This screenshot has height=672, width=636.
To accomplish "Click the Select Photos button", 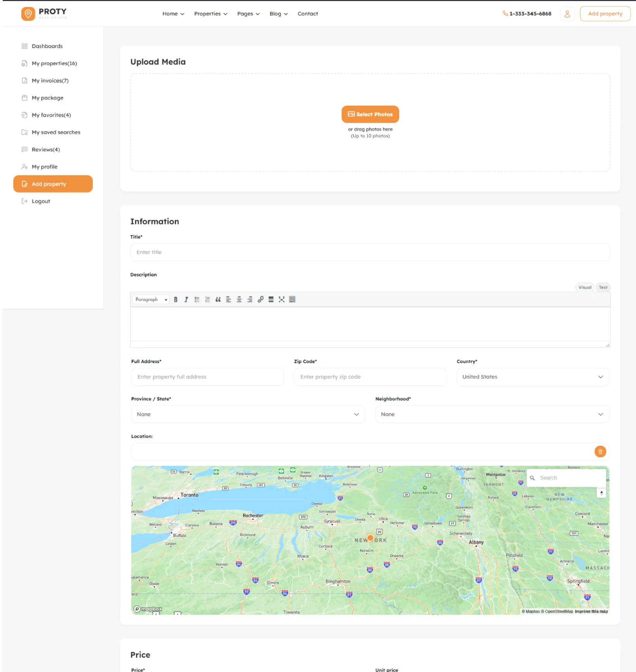I will (370, 114).
